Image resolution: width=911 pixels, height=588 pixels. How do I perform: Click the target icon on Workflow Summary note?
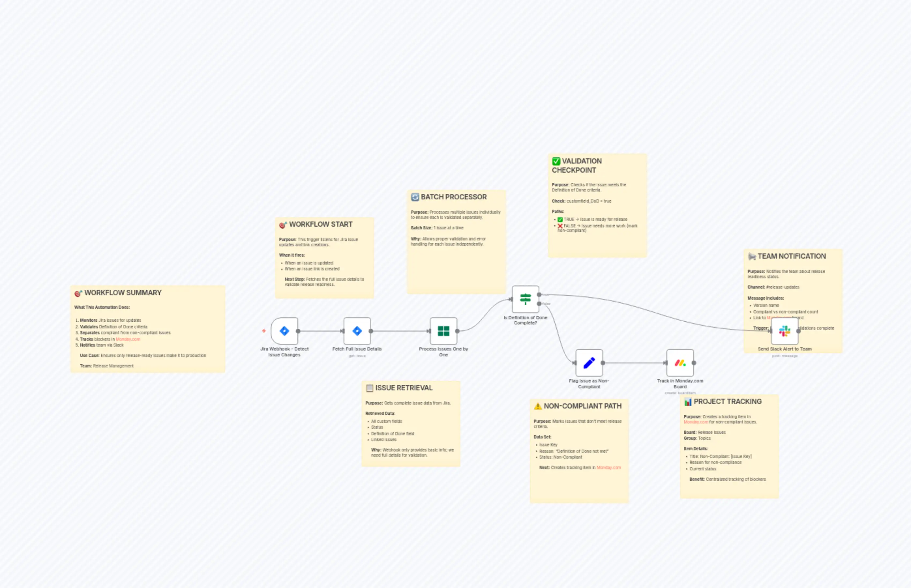pos(78,293)
